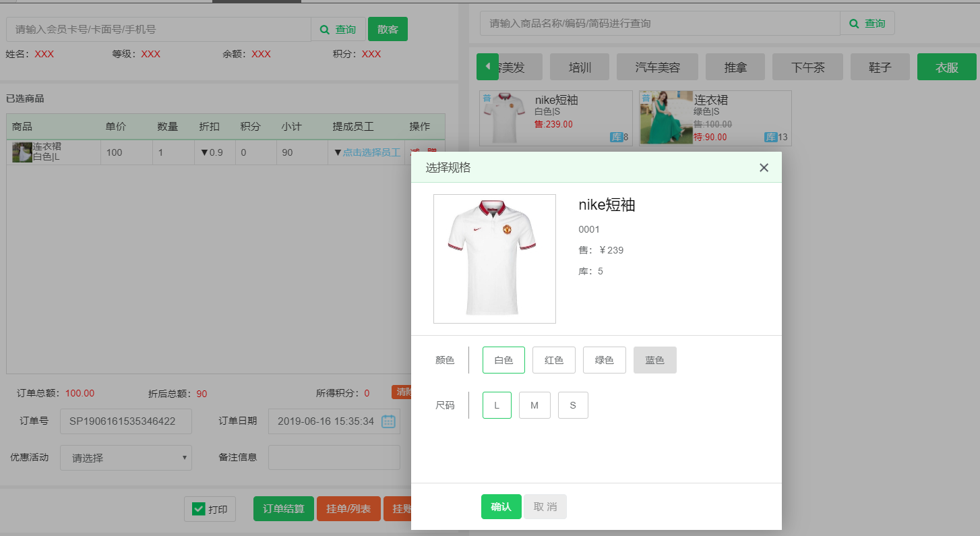Screen dimensions: 980x536
Task: Click the 散客 button
Action: click(x=388, y=29)
